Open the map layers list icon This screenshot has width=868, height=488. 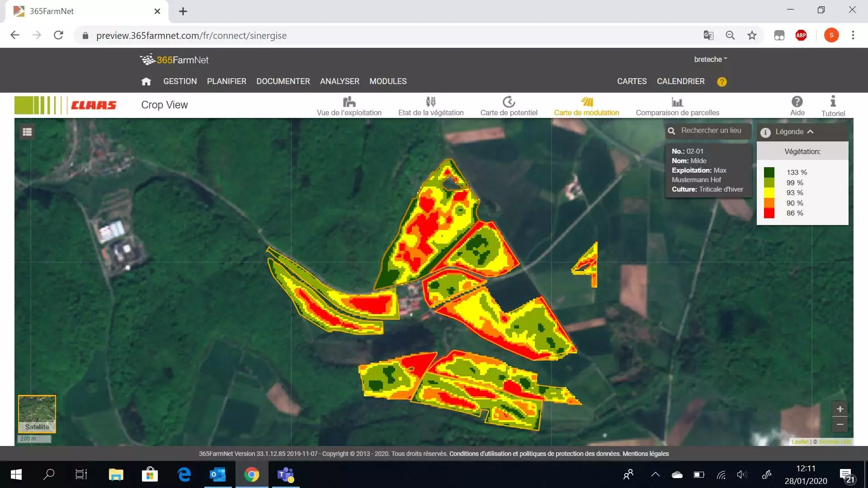click(x=27, y=132)
